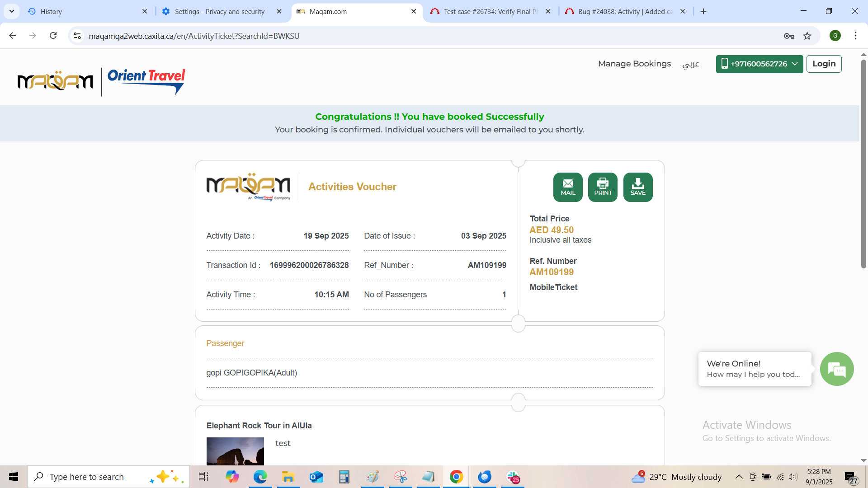The width and height of the screenshot is (868, 488).
Task: Switch to the History tab
Action: click(x=86, y=12)
